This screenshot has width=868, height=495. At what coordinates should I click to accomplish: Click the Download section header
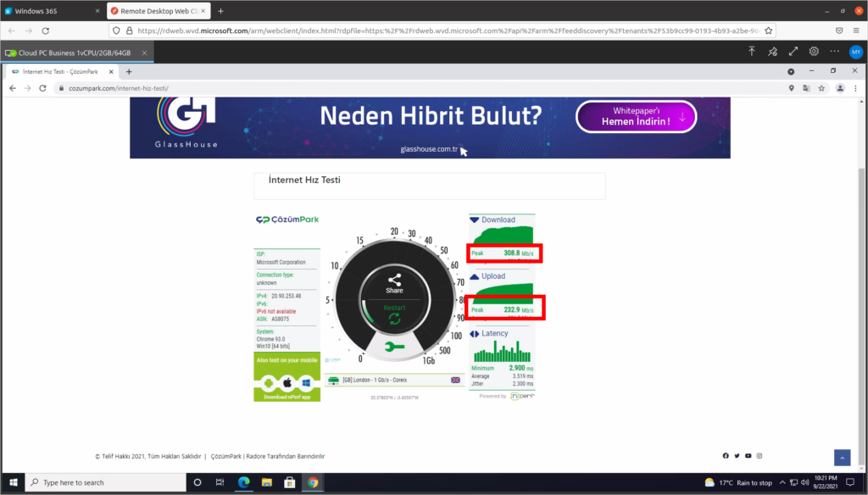coord(493,220)
